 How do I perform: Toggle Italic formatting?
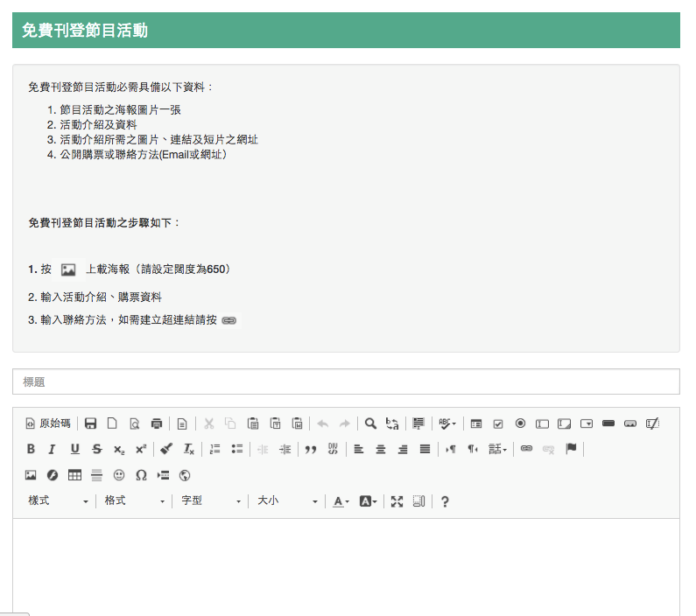tap(52, 449)
